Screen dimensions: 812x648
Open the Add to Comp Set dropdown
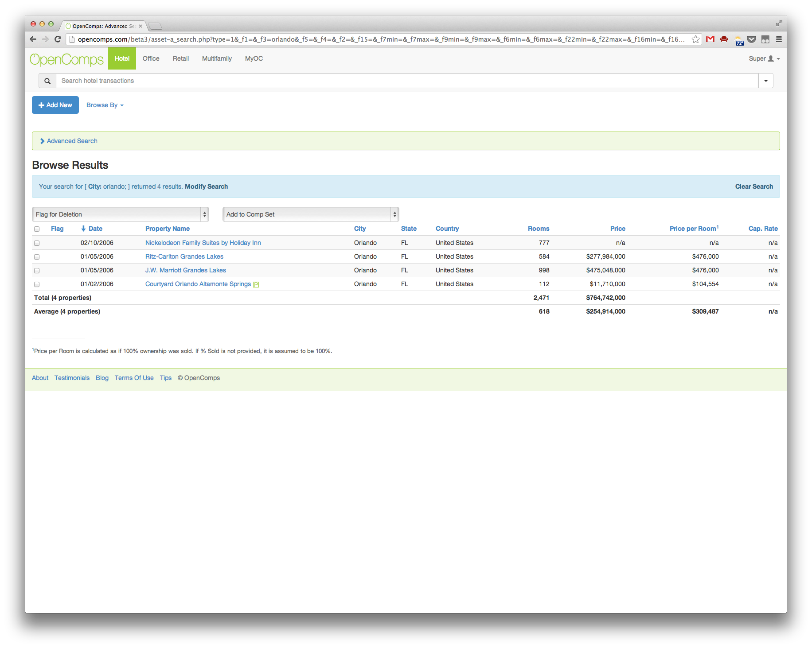[x=311, y=214]
